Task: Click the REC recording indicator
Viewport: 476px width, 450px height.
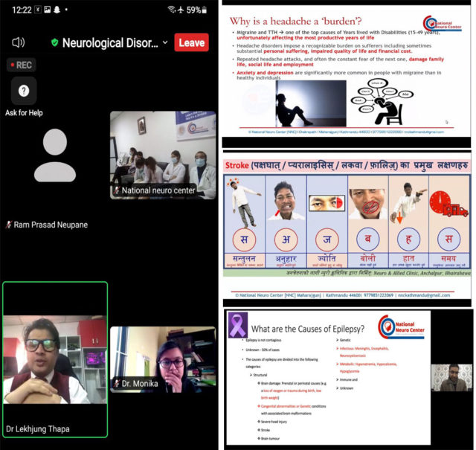Action: coord(19,65)
